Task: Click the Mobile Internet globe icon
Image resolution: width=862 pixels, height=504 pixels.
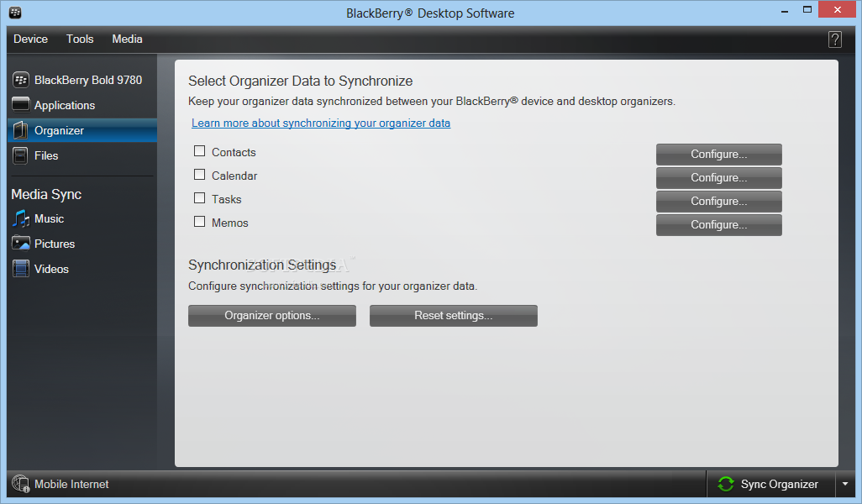Action: 21,484
